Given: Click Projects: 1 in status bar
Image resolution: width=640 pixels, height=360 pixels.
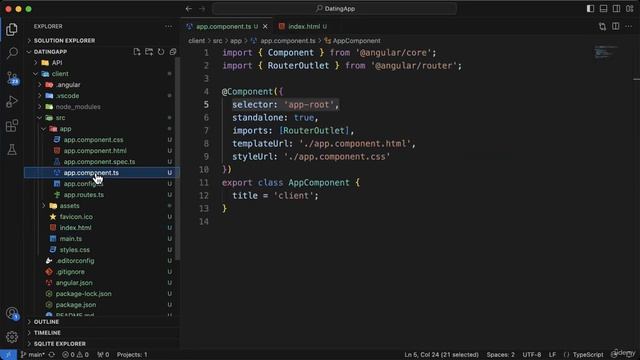Looking at the screenshot, I should tap(132, 355).
